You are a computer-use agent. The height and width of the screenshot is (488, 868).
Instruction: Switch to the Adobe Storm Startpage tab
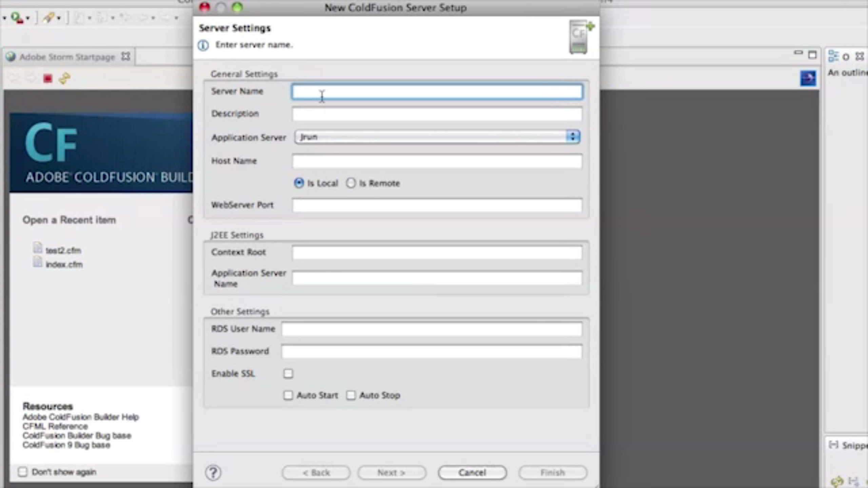[x=67, y=57]
